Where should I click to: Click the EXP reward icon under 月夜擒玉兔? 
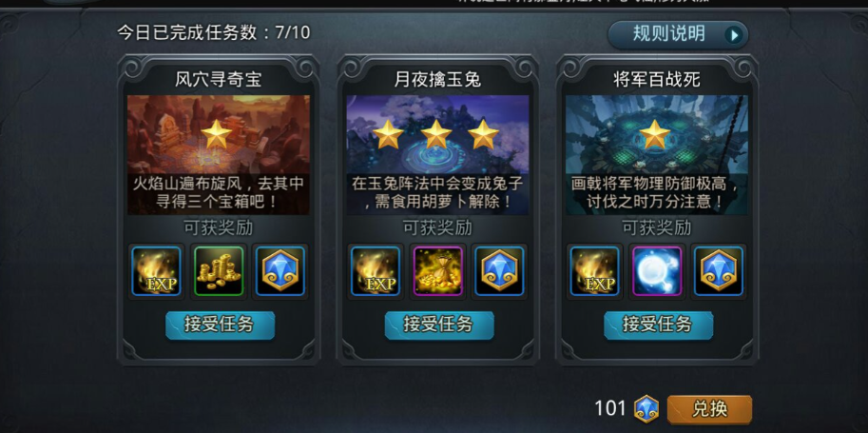pos(376,271)
